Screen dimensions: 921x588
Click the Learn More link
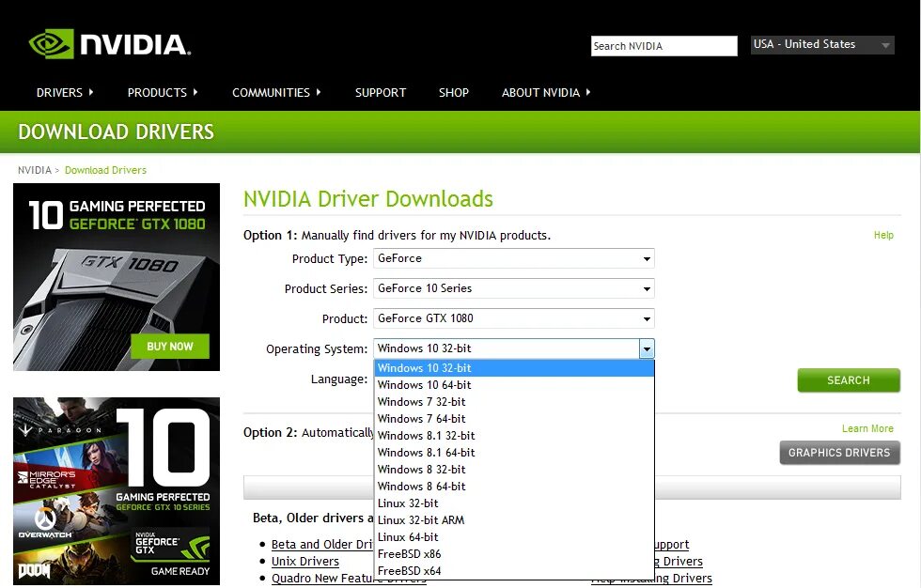click(867, 429)
